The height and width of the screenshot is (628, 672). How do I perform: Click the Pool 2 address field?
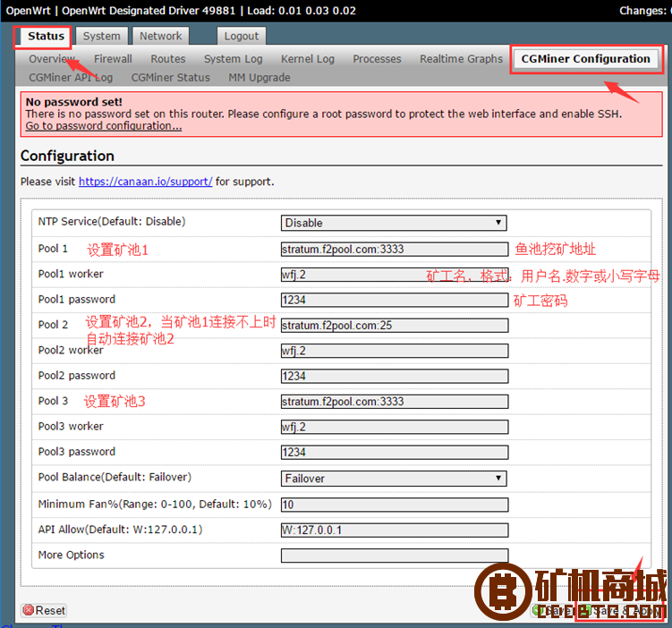tap(395, 326)
